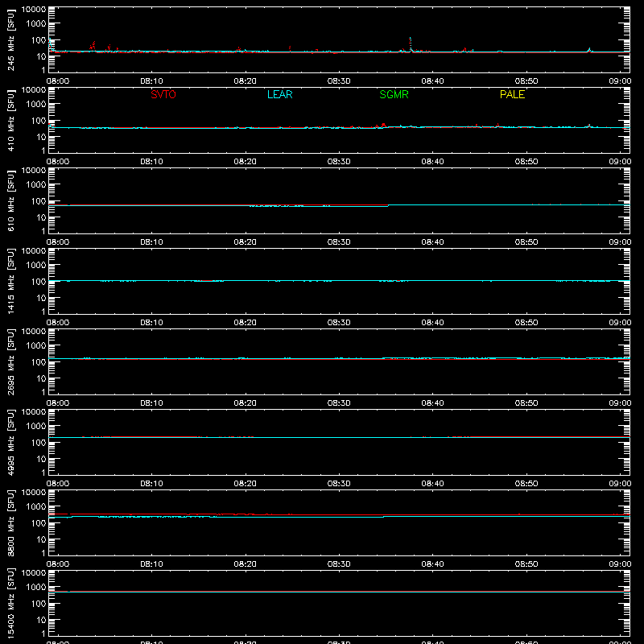The width and height of the screenshot is (644, 644).
Task: Click the yellow PALE legend label
Action: pyautogui.click(x=512, y=94)
